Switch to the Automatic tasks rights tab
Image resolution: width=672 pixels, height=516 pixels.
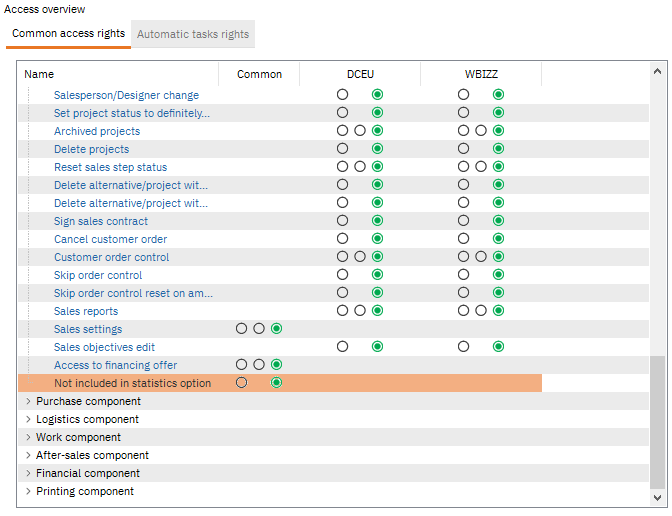point(193,34)
